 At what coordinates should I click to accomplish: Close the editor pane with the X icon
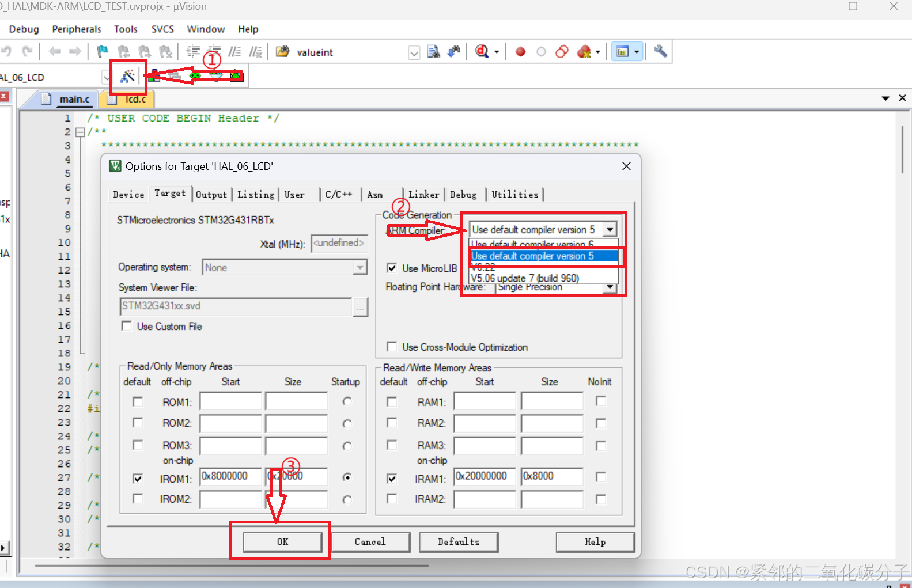902,98
